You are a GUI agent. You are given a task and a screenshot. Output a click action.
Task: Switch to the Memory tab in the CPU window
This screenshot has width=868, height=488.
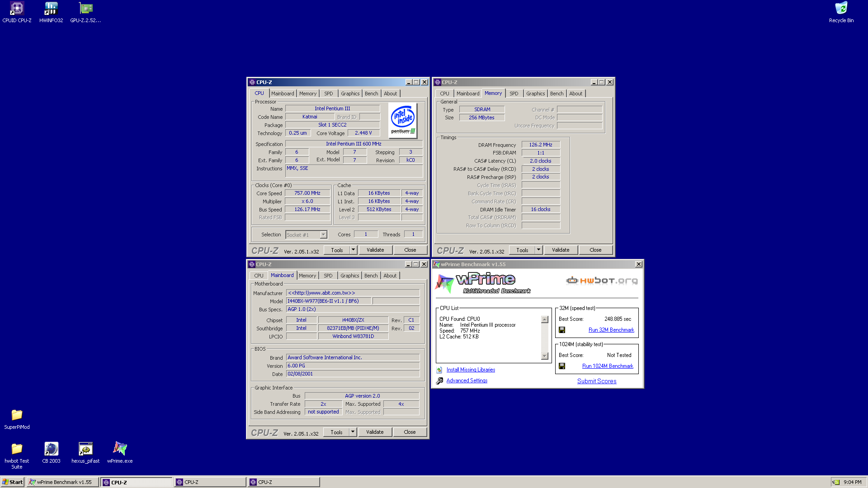308,94
